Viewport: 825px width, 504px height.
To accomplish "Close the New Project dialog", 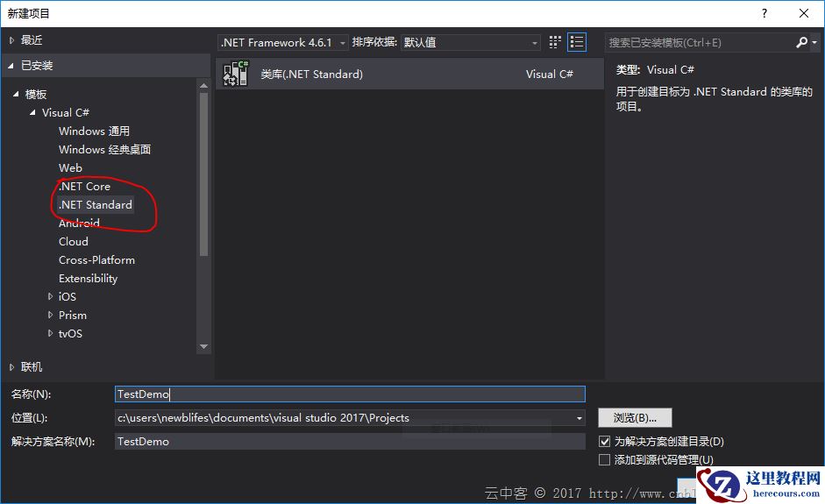I will [804, 14].
